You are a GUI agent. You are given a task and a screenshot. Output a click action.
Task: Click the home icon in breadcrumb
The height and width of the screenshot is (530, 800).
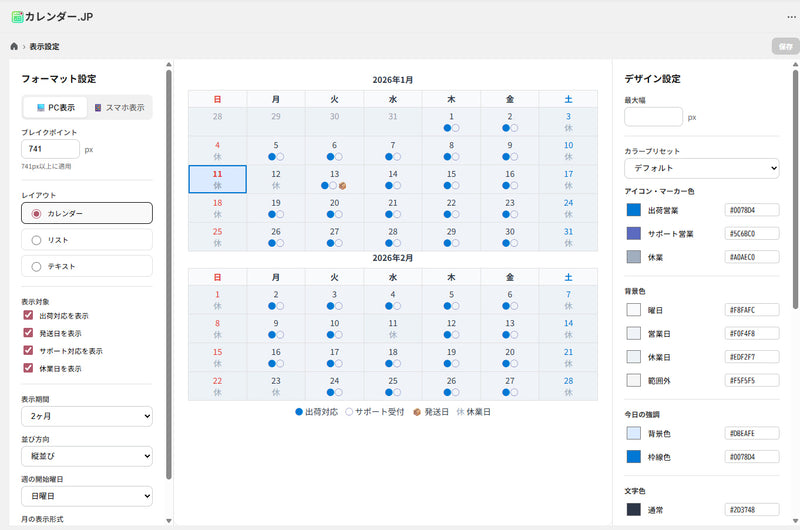[x=14, y=46]
